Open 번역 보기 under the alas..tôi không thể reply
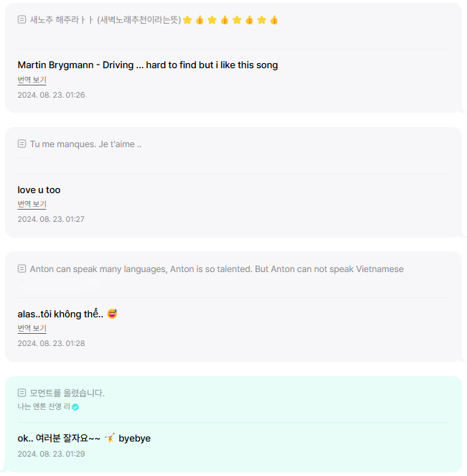The height and width of the screenshot is (476, 467). [32, 329]
